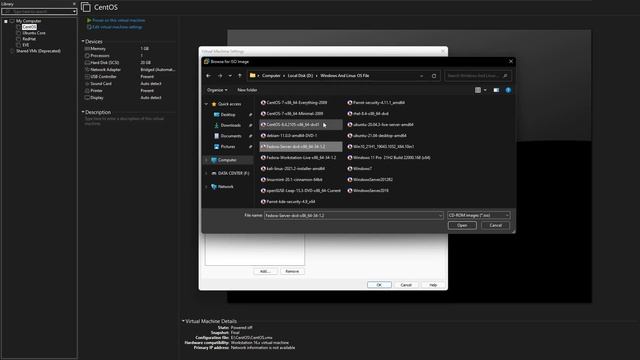Expand the address bar history dropdown
The width and height of the screenshot is (640, 360).
pos(422,76)
